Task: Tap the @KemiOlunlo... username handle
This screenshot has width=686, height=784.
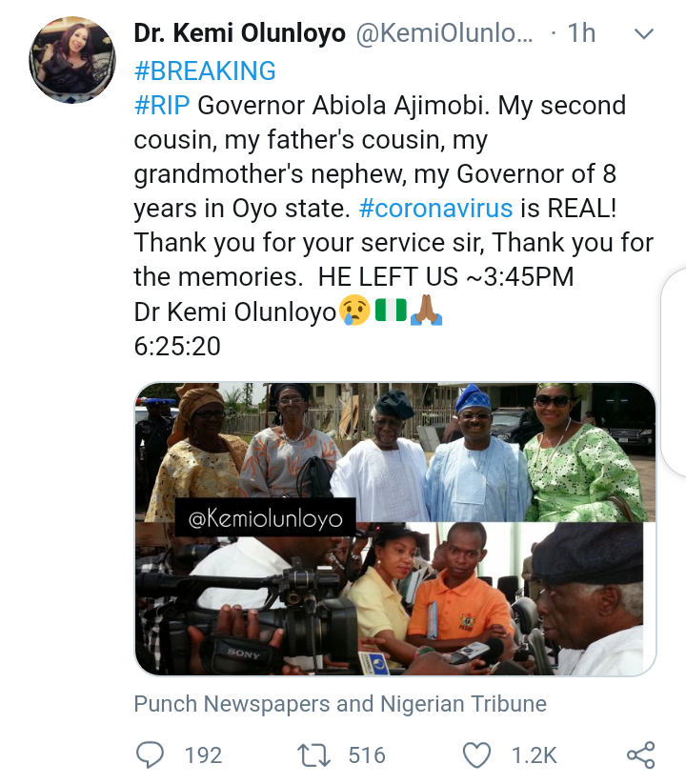Action: pyautogui.click(x=443, y=34)
